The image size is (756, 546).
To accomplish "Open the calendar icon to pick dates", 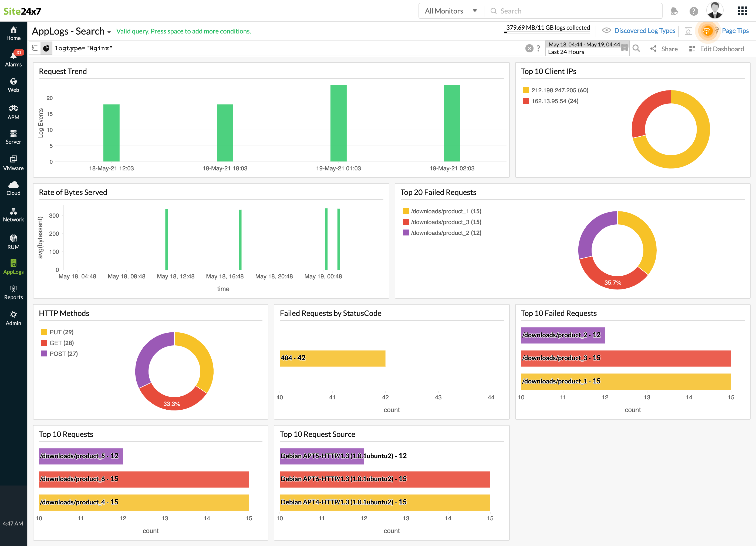I will (624, 48).
